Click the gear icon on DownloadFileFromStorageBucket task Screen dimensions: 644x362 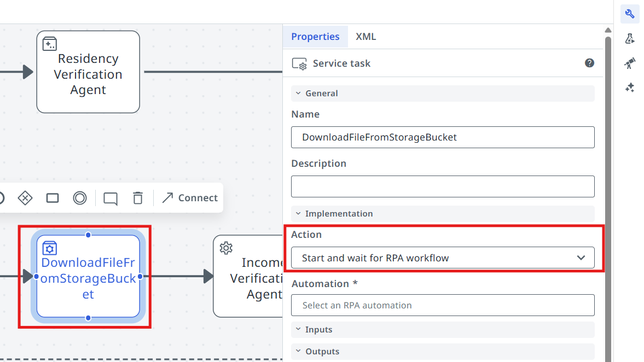pos(50,248)
